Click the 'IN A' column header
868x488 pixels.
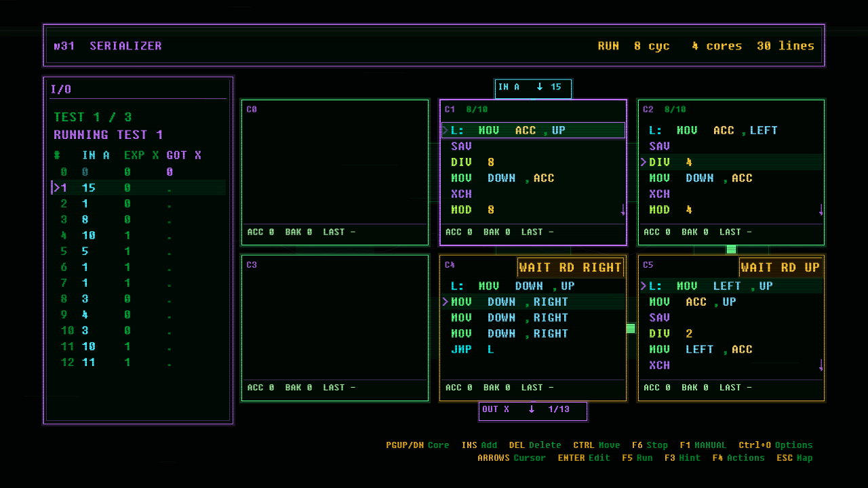[x=96, y=155]
